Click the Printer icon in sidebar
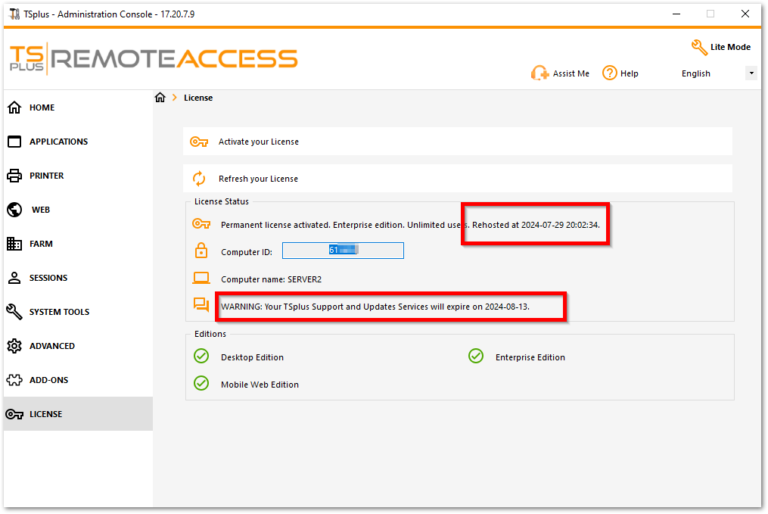This screenshot has width=768, height=514. point(14,176)
